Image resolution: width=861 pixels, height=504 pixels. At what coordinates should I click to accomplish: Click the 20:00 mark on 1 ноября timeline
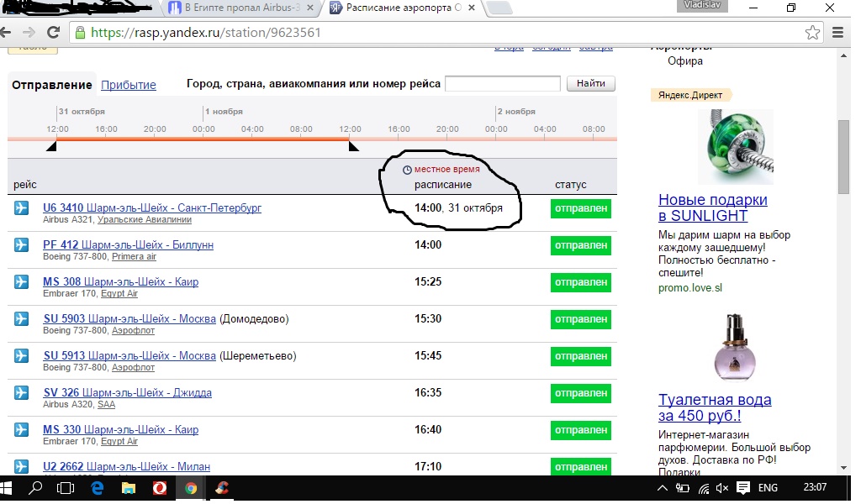pyautogui.click(x=447, y=129)
